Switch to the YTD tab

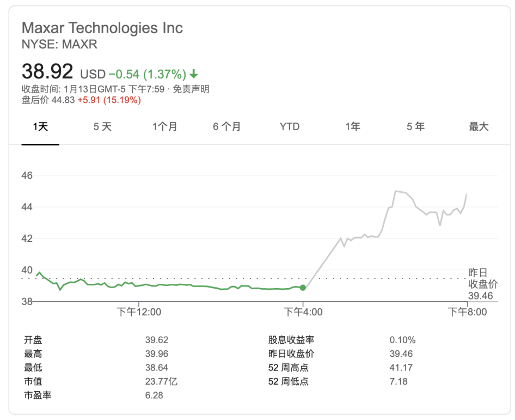(290, 127)
